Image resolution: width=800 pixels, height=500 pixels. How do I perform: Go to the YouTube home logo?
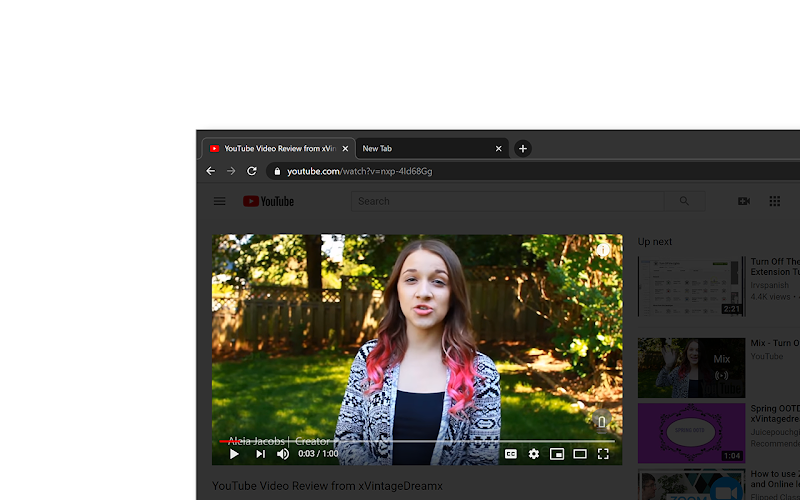(268, 201)
